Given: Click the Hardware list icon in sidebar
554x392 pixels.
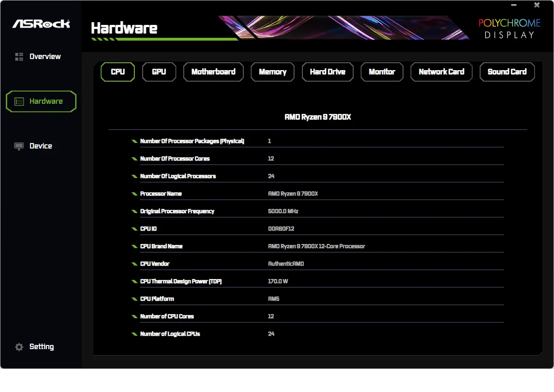Looking at the screenshot, I should click(19, 101).
